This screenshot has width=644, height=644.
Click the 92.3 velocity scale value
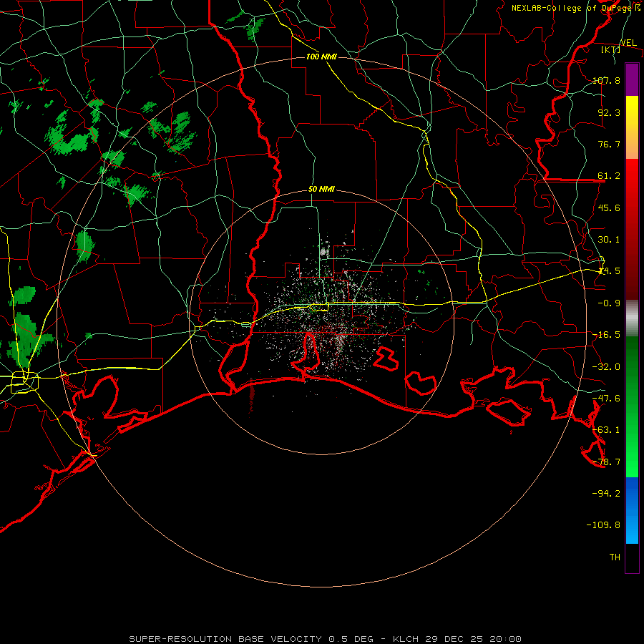609,112
